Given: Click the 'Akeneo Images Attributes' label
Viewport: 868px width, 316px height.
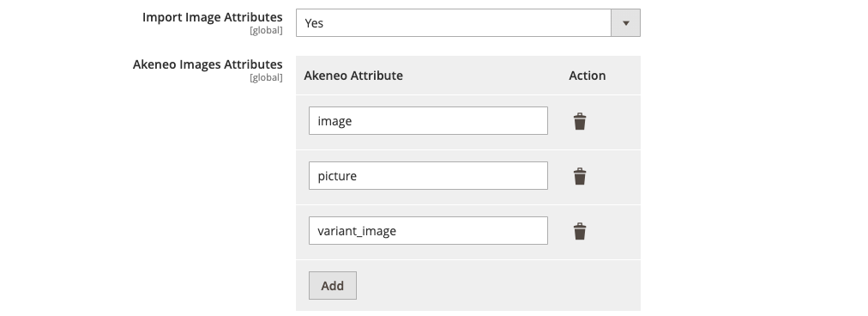Looking at the screenshot, I should pyautogui.click(x=208, y=64).
